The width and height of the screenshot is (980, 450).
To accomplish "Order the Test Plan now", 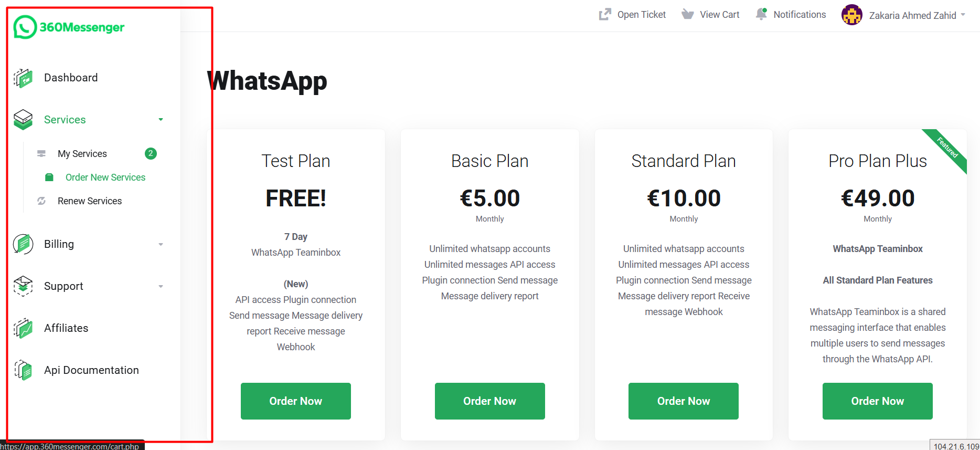I will (296, 401).
